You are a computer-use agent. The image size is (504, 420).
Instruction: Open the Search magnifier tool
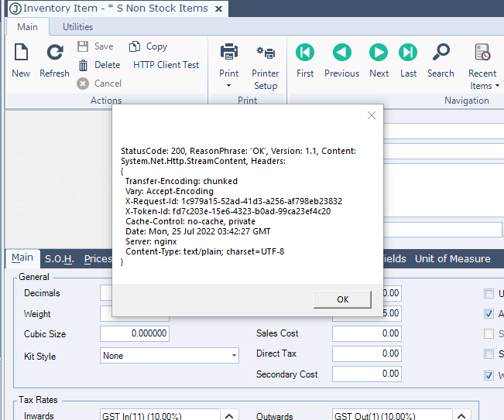441,53
